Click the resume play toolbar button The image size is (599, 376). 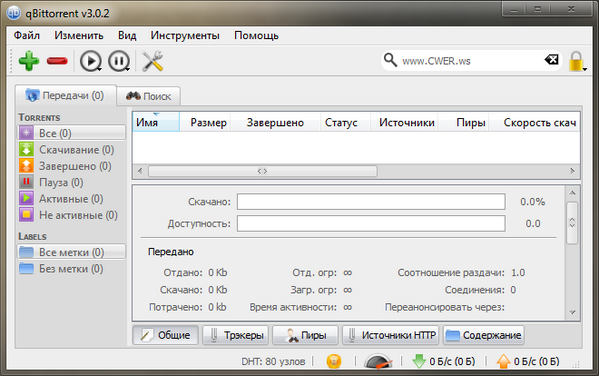[91, 61]
